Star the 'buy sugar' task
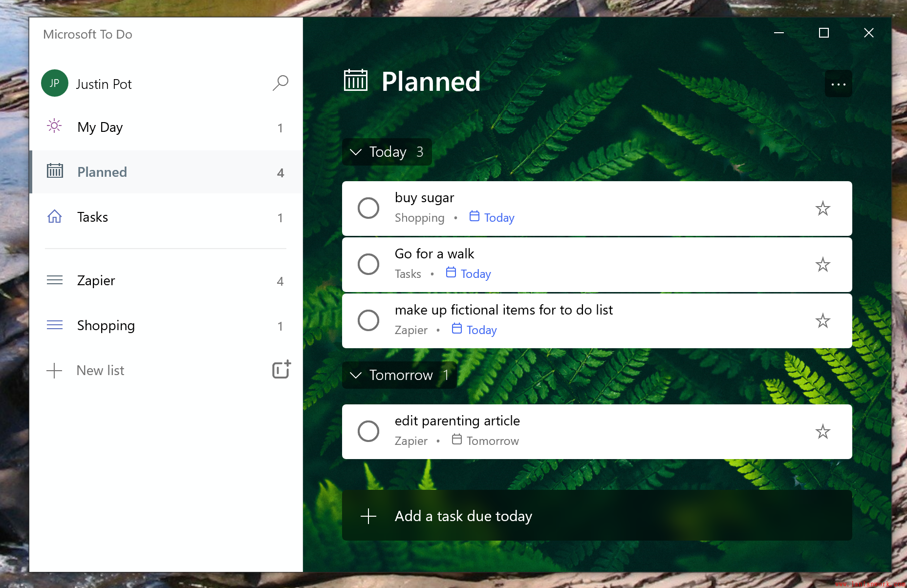907x588 pixels. point(822,209)
